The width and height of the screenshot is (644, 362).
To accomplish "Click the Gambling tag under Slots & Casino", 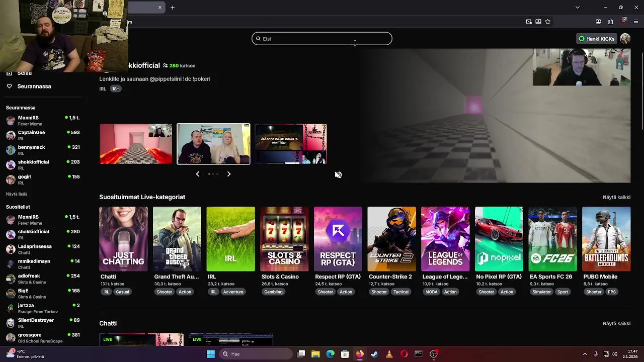I will coord(273,292).
